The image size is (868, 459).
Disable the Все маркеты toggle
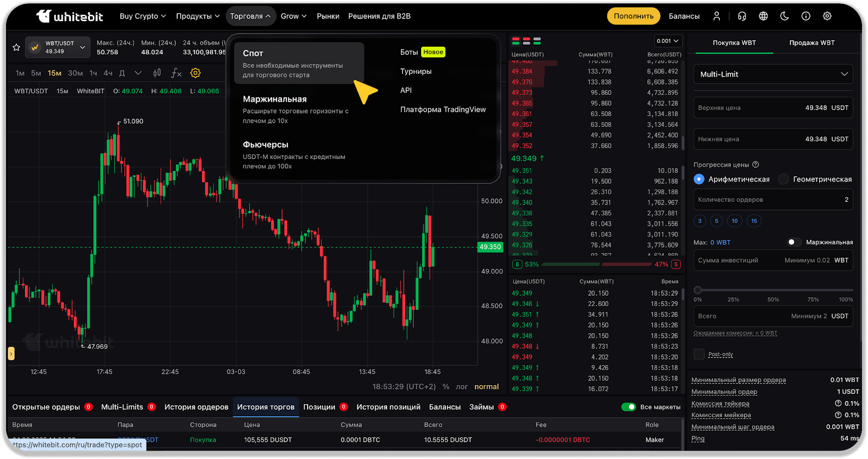click(x=628, y=407)
